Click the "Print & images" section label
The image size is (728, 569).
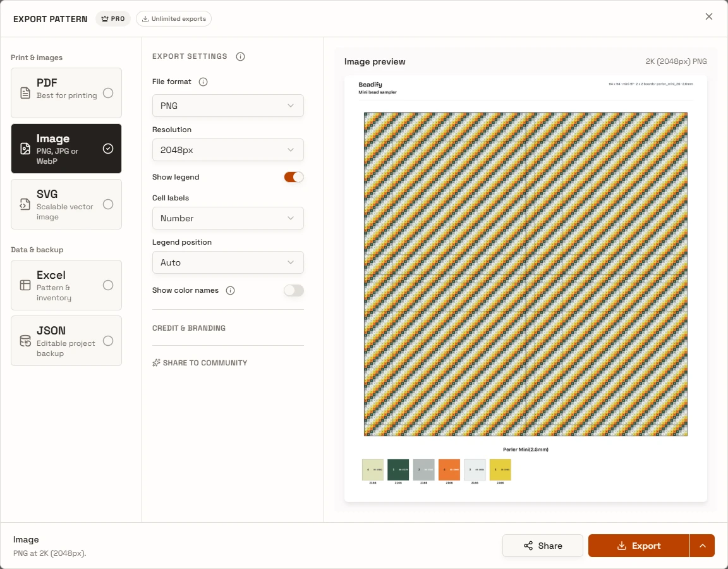click(x=37, y=58)
